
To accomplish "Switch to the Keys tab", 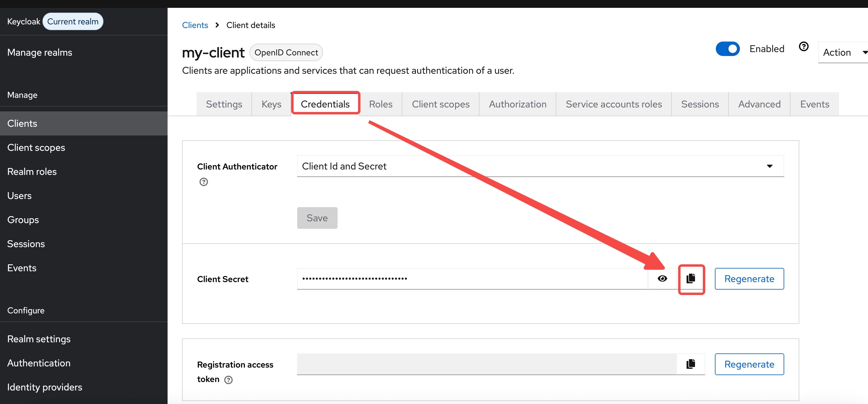I will (271, 104).
